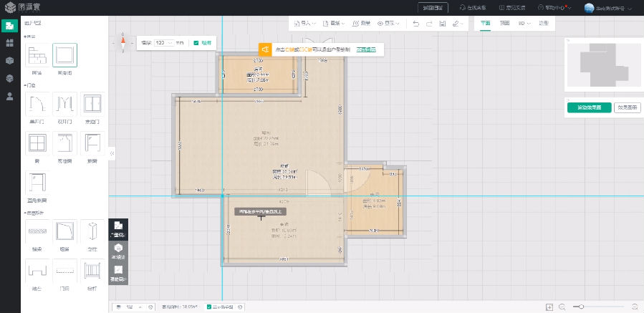Viewport: 644px width, 313px height.
Task: Adjust the zoom slider at bottom right
Action: click(582, 307)
